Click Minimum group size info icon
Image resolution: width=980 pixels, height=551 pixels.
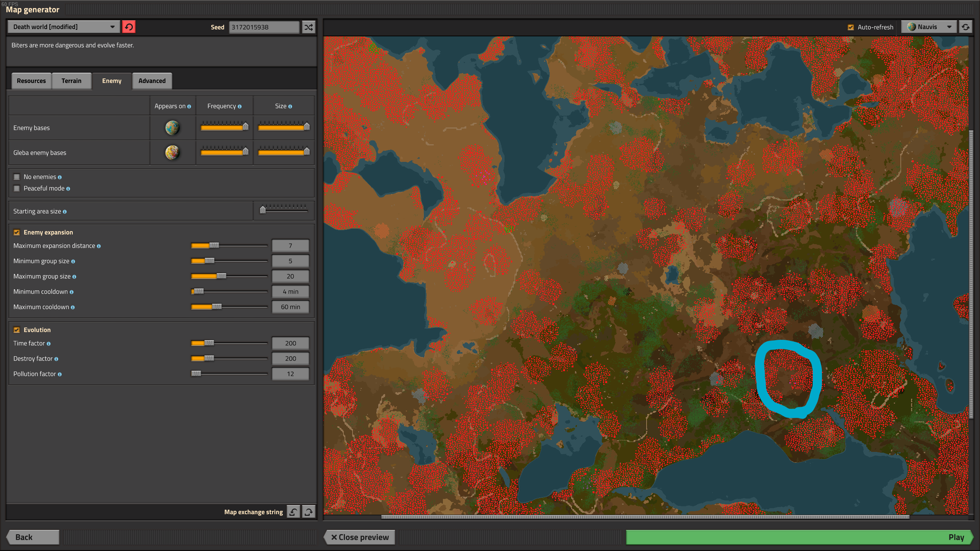pos(73,261)
